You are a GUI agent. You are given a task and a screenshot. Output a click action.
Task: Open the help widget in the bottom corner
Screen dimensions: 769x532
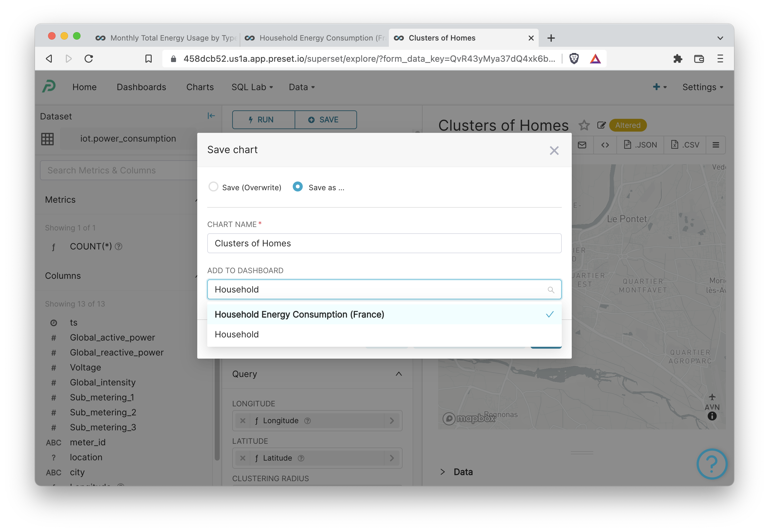(712, 464)
